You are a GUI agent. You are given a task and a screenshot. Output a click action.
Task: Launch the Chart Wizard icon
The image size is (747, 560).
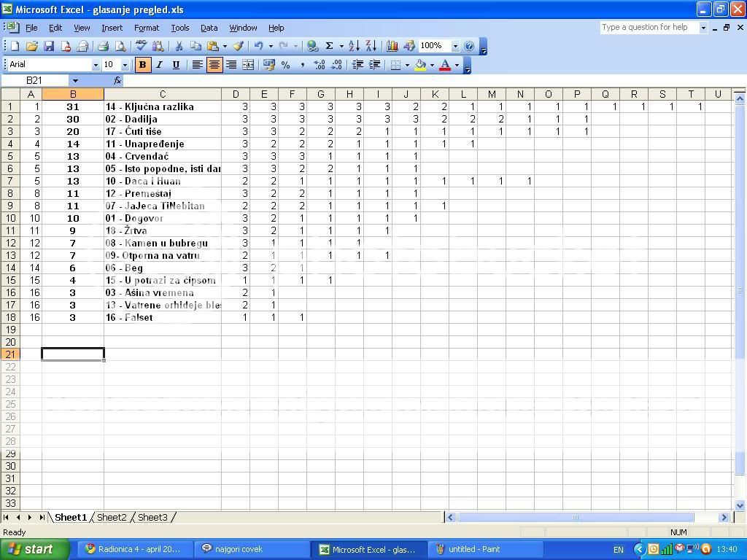click(x=392, y=46)
